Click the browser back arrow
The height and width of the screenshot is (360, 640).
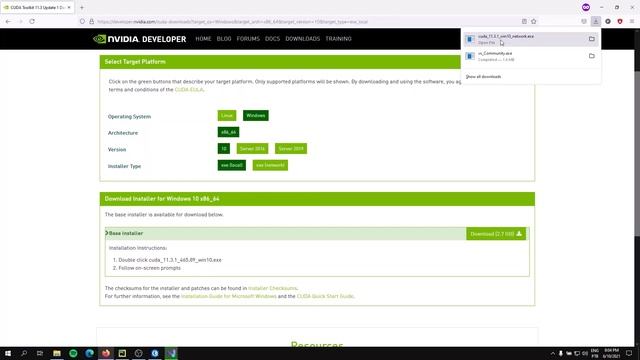tap(8, 21)
